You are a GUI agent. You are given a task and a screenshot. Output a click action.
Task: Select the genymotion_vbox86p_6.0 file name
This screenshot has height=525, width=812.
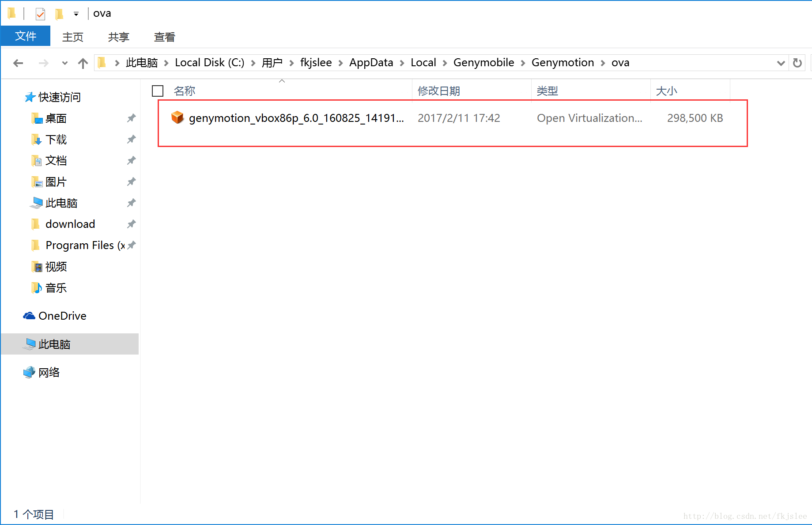pos(296,118)
